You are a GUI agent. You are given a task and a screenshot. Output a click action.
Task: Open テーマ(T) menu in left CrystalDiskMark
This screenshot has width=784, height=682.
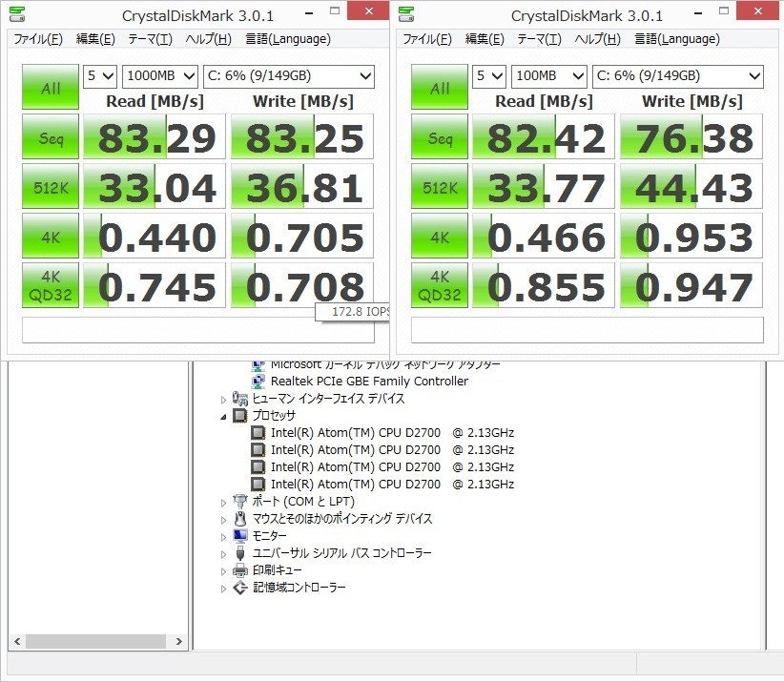click(x=150, y=39)
